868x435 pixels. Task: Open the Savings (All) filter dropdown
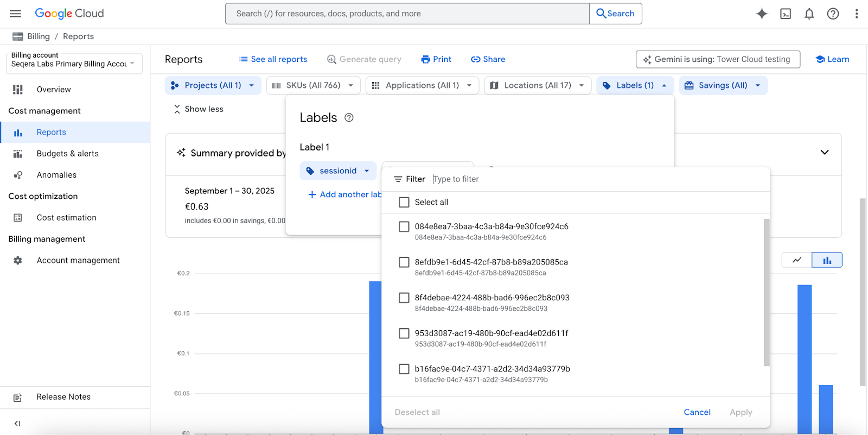(x=723, y=85)
